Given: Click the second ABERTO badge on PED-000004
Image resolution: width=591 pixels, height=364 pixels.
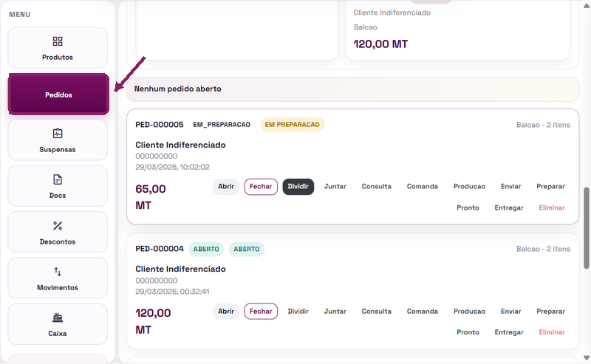Looking at the screenshot, I should coord(247,249).
